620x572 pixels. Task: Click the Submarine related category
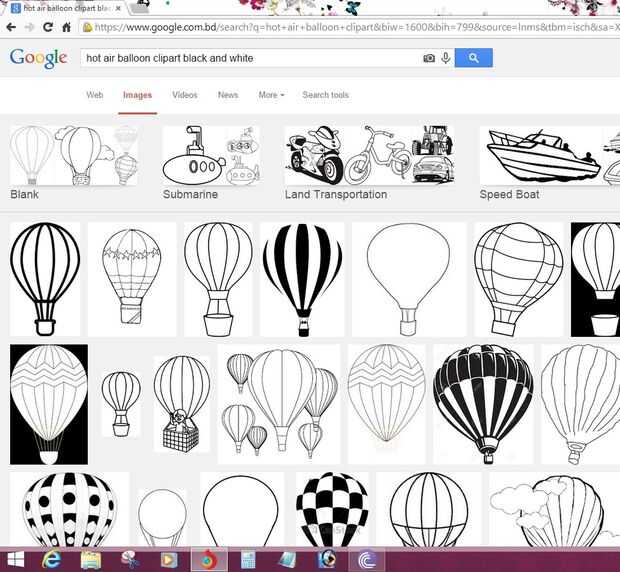coord(210,162)
